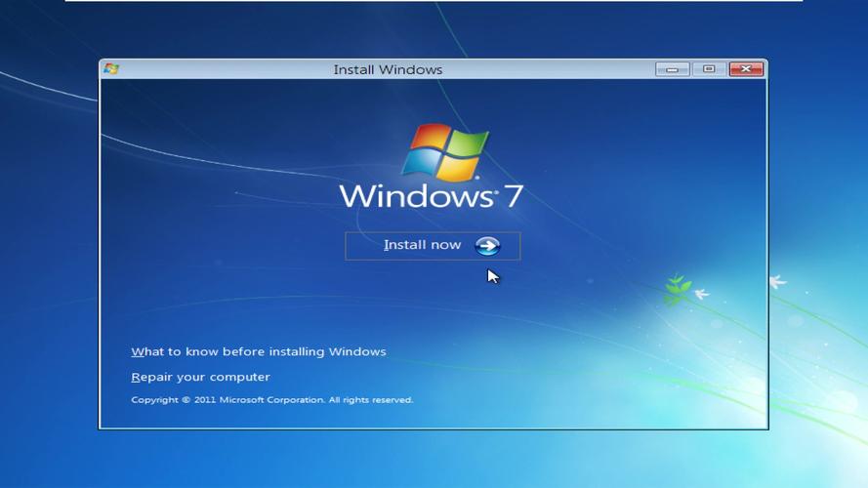
Task: Minimize the Install Windows window
Action: coord(672,69)
